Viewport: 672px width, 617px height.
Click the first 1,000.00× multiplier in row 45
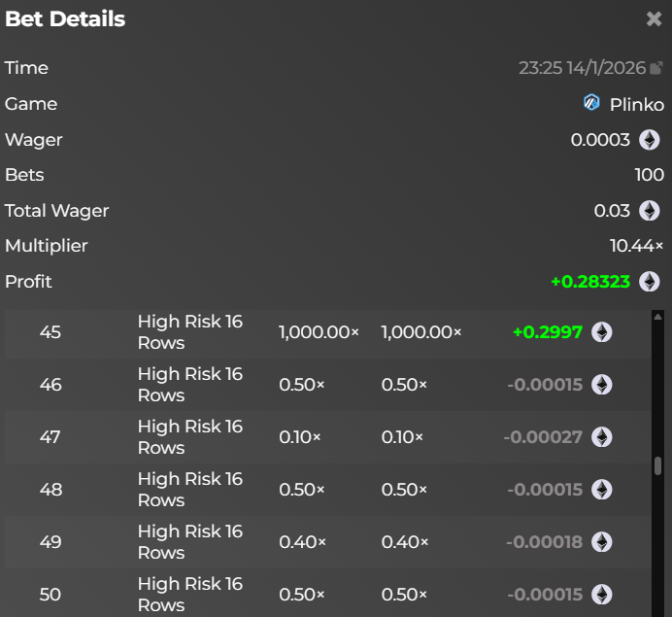click(319, 332)
